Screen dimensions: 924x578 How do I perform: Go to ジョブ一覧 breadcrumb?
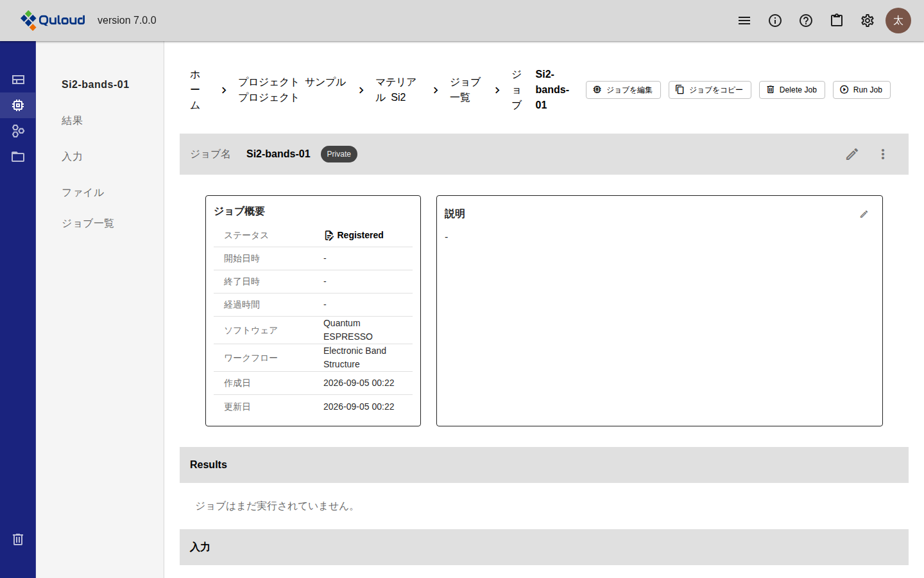click(465, 90)
